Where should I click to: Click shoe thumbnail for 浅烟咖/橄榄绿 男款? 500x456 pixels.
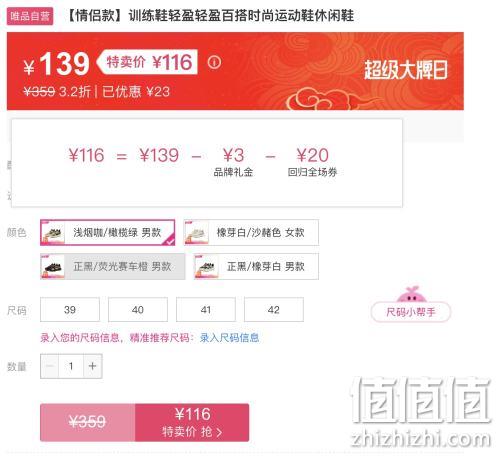tap(53, 233)
